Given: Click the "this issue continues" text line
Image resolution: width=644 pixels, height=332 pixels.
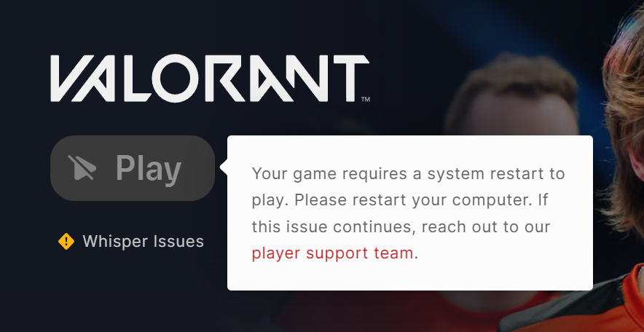Looking at the screenshot, I should (334, 227).
